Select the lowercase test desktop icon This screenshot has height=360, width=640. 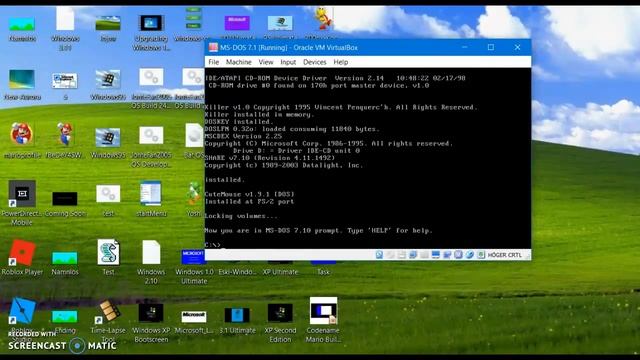pos(108,201)
